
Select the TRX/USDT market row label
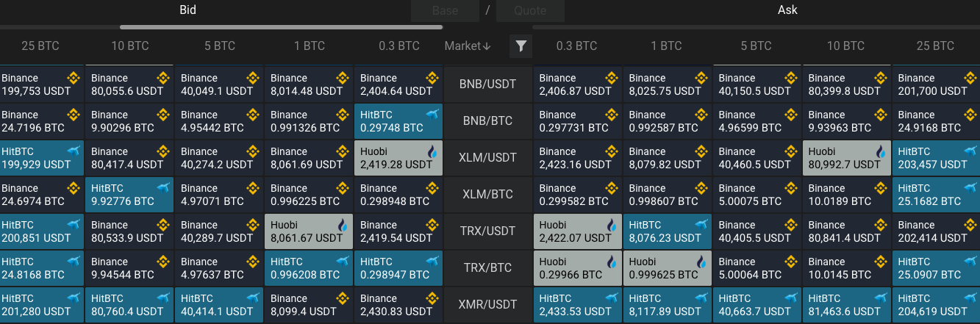tap(487, 231)
